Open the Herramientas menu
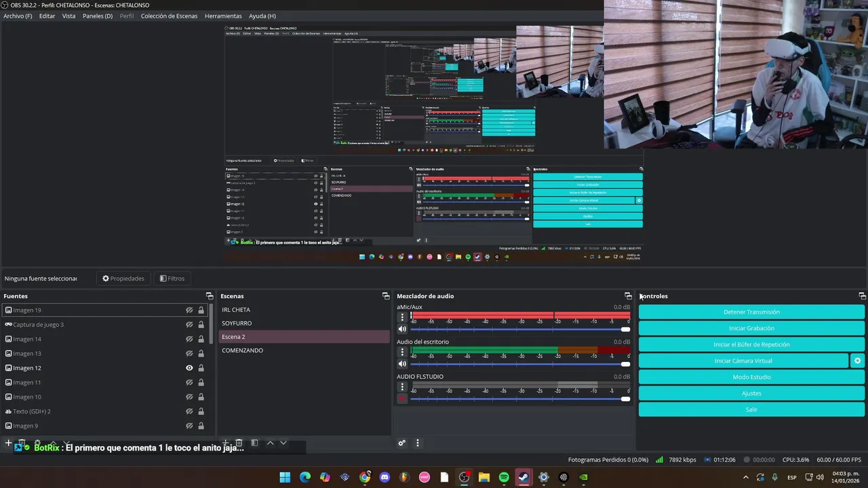Screen dimensions: 868x488 pyautogui.click(x=223, y=16)
